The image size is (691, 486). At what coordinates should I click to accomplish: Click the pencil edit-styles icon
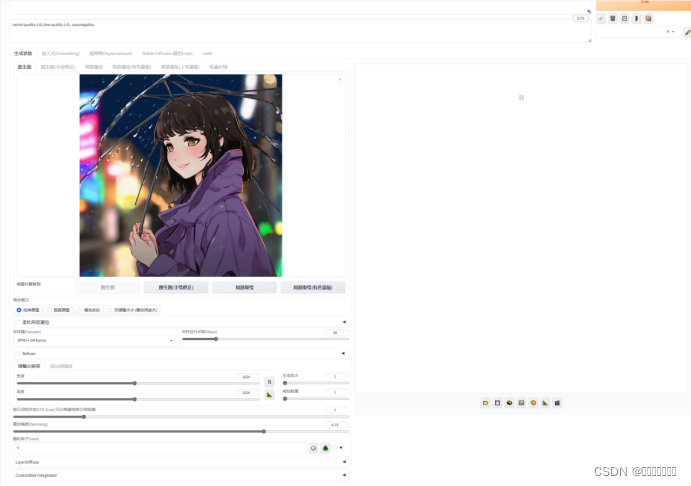[x=687, y=32]
